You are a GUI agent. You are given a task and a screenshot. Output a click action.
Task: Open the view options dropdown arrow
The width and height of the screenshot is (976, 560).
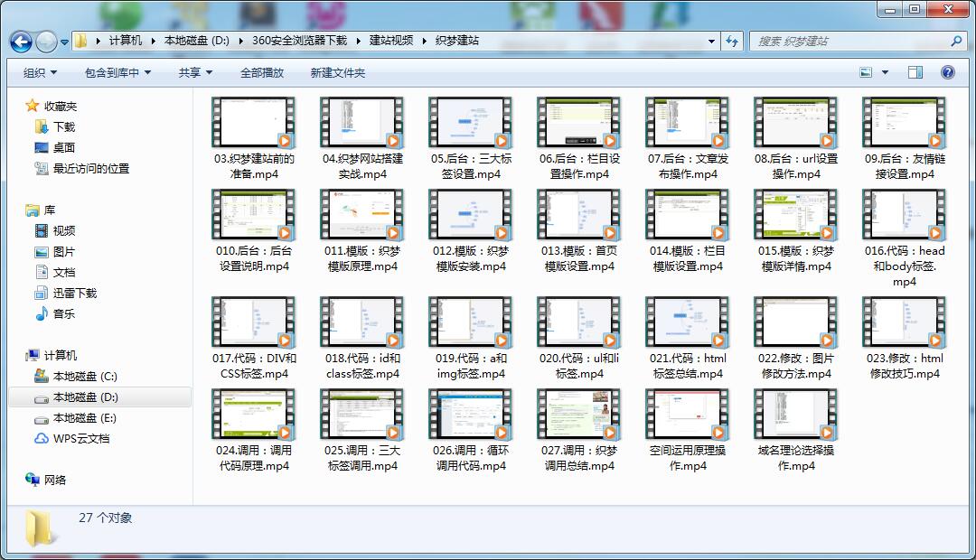pos(885,72)
